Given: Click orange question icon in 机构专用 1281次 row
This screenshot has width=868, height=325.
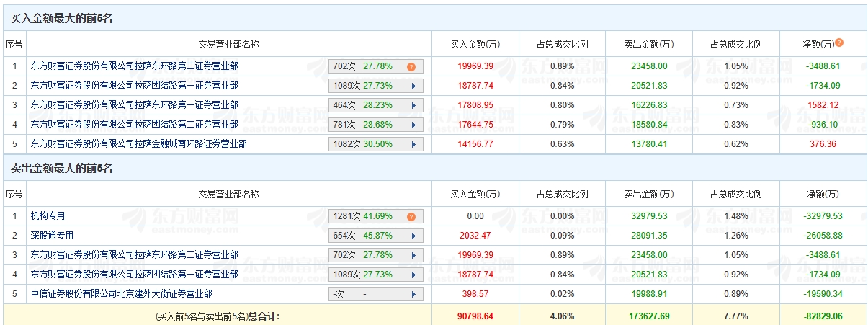Looking at the screenshot, I should click(411, 216).
